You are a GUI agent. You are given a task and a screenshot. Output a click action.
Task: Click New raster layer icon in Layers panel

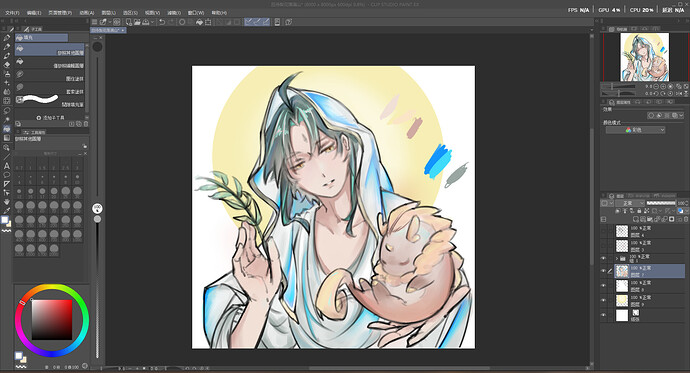click(x=636, y=219)
